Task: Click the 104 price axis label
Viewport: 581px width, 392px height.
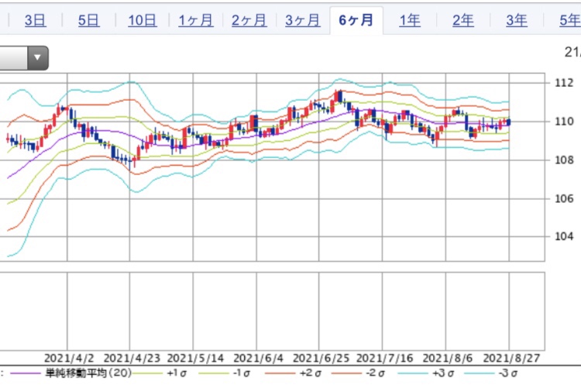Action: click(564, 236)
